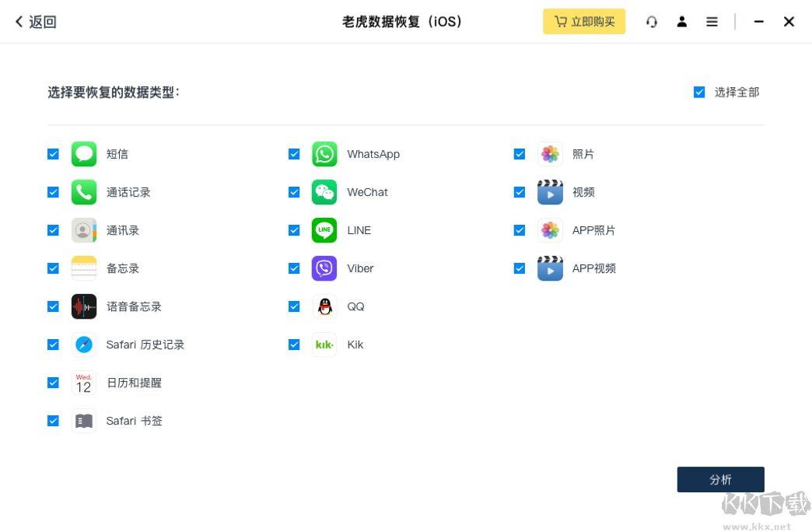
Task: Click the WeChat icon
Action: (324, 192)
